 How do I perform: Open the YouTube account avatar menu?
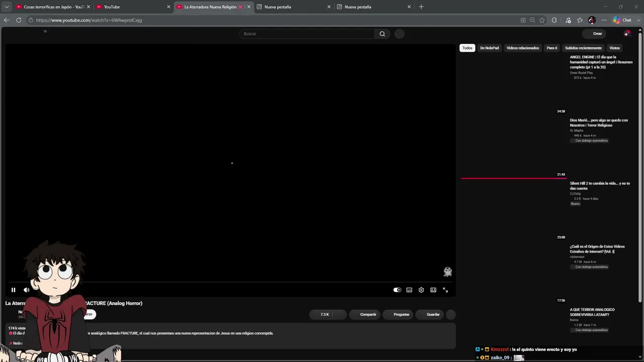(x=627, y=34)
